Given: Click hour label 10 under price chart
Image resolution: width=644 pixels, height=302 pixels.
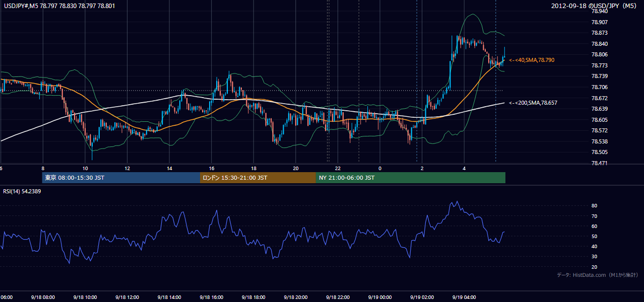Looking at the screenshot, I should click(85, 169).
